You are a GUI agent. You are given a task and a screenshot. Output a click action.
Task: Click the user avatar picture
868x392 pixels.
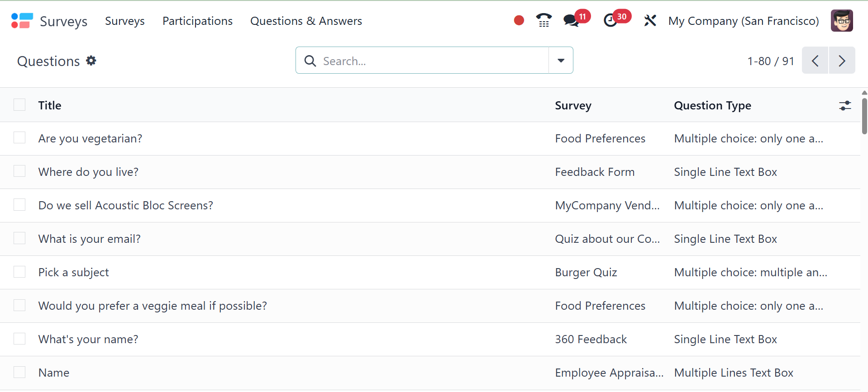tap(841, 21)
